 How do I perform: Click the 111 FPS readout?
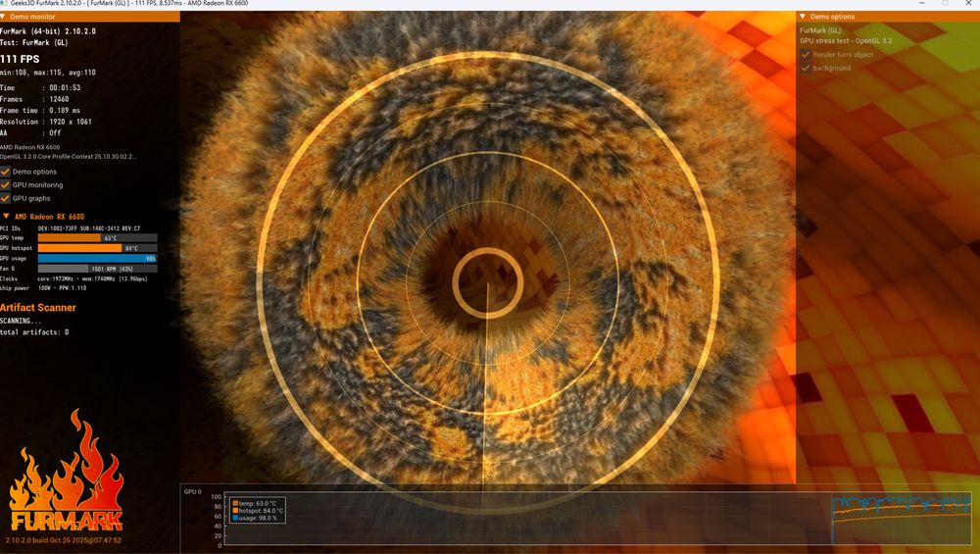tap(20, 59)
